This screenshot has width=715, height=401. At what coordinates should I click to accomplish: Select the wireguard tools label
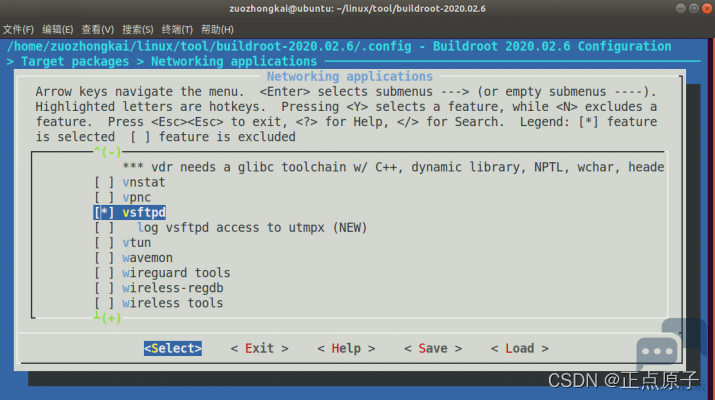(176, 273)
